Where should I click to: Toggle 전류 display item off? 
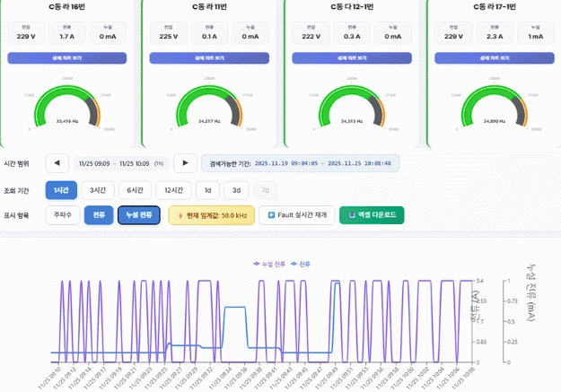pos(99,215)
